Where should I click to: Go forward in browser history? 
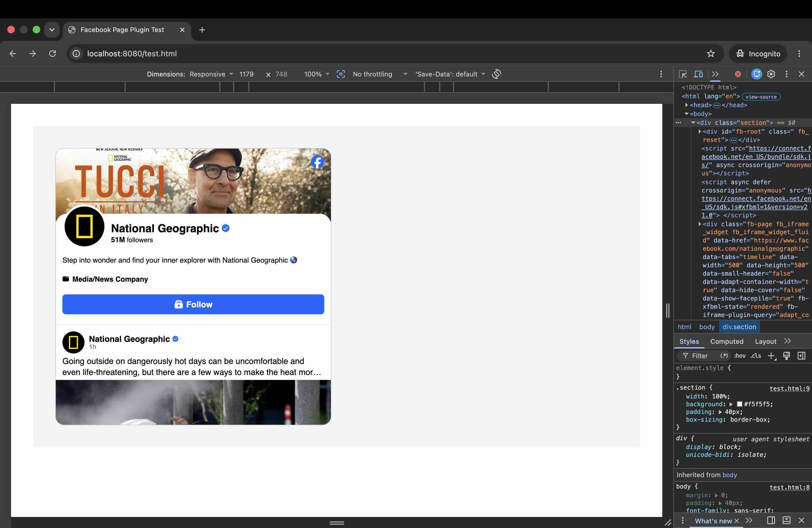[32, 54]
